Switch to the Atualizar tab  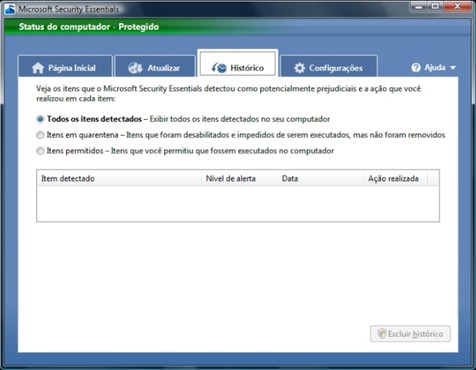pyautogui.click(x=155, y=66)
